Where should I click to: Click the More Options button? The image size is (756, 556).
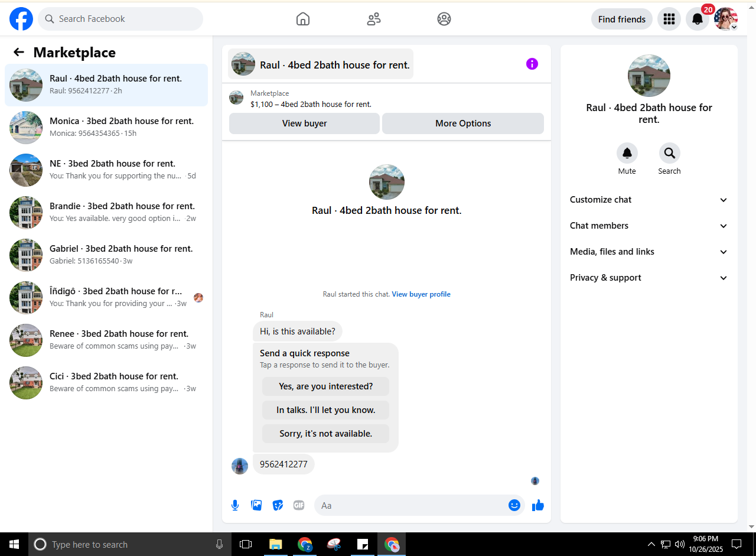click(463, 123)
